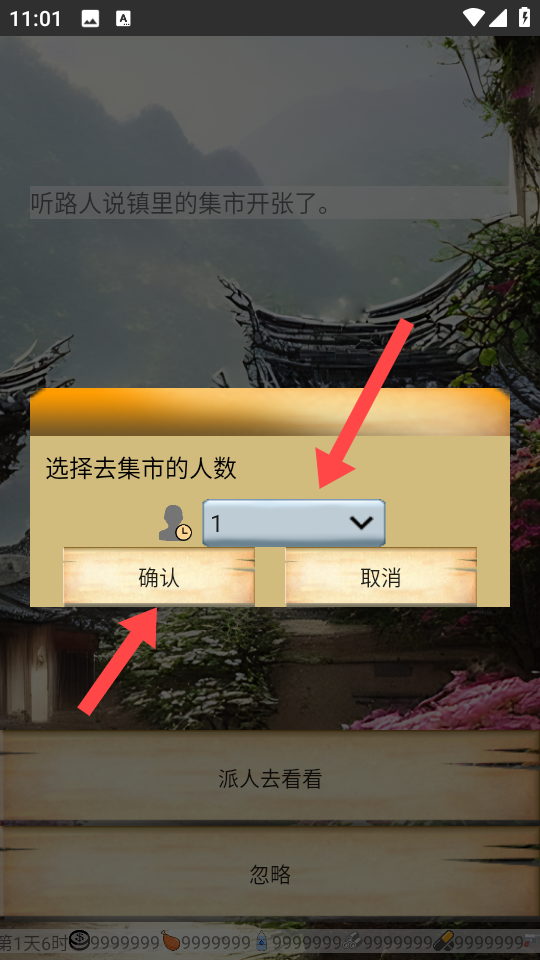Screen dimensions: 540x960
Task: Click the Wi-Fi signal icon
Action: [474, 18]
